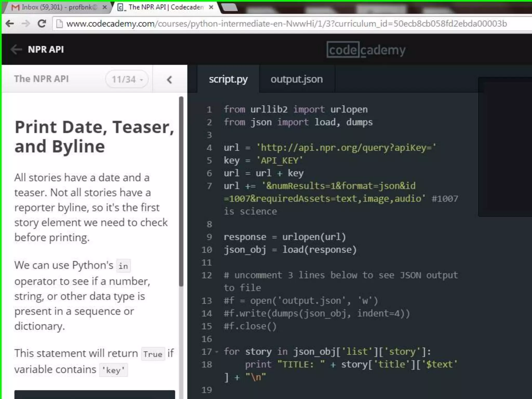Image resolution: width=532 pixels, height=399 pixels.
Task: Click line number 8 in the gutter
Action: tap(209, 224)
